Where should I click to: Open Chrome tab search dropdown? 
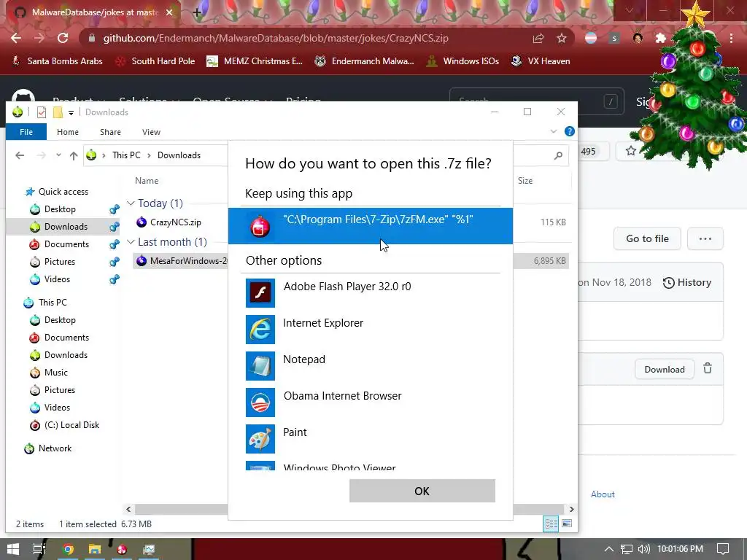tap(630, 10)
